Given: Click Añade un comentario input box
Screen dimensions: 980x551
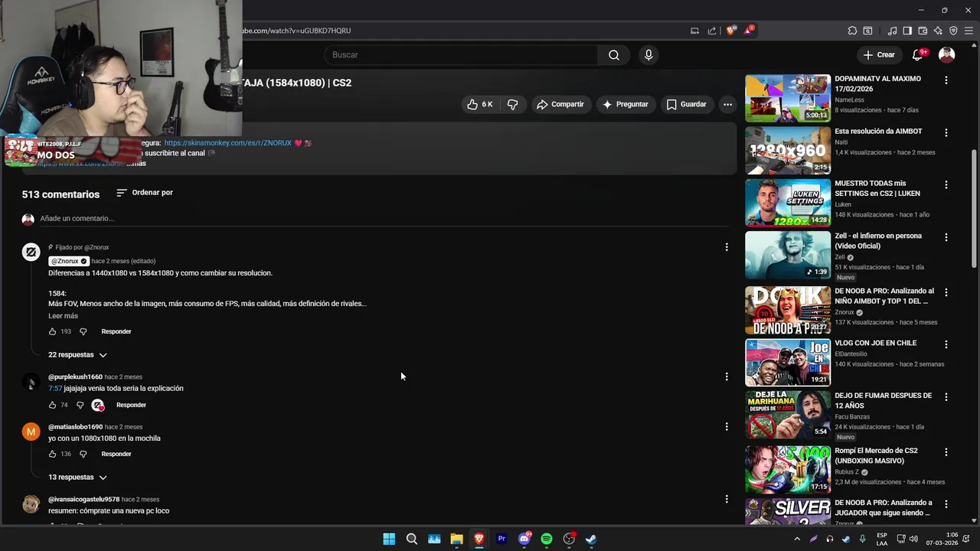Looking at the screenshot, I should coord(383,219).
